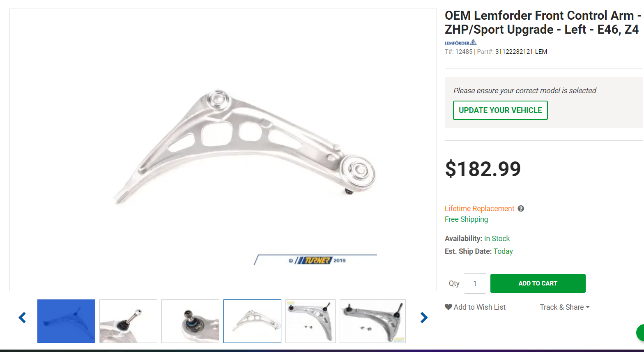Click the next thumbnails right arrow
This screenshot has width=644, height=352.
point(424,317)
